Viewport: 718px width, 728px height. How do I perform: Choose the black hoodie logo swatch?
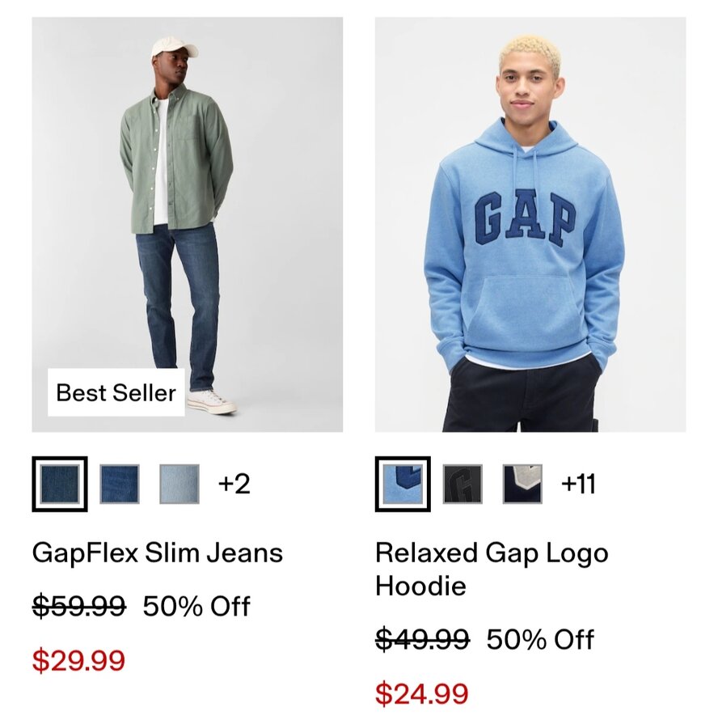click(x=462, y=484)
